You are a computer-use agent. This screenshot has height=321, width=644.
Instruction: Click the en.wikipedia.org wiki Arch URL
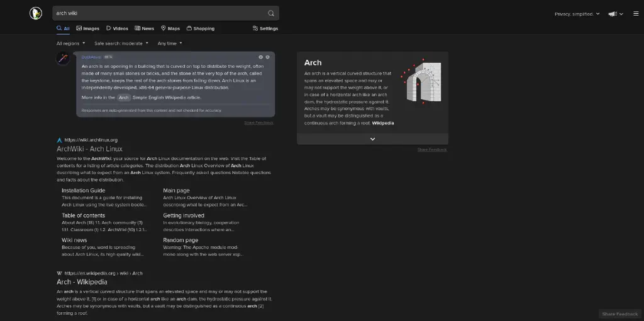pyautogui.click(x=104, y=273)
